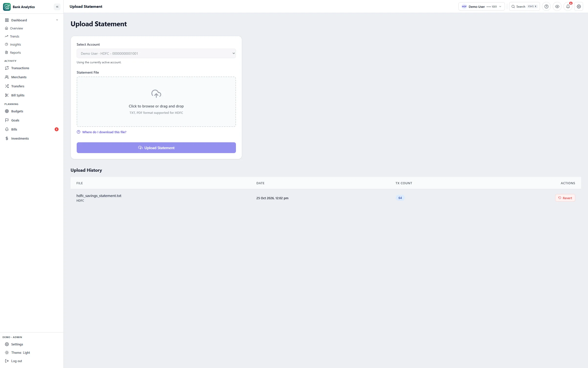Image resolution: width=588 pixels, height=368 pixels.
Task: Click the Investments dollar icon
Action: (7, 138)
